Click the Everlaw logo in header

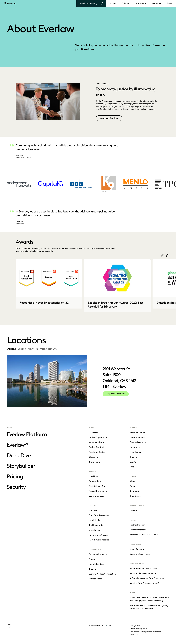[10, 4]
